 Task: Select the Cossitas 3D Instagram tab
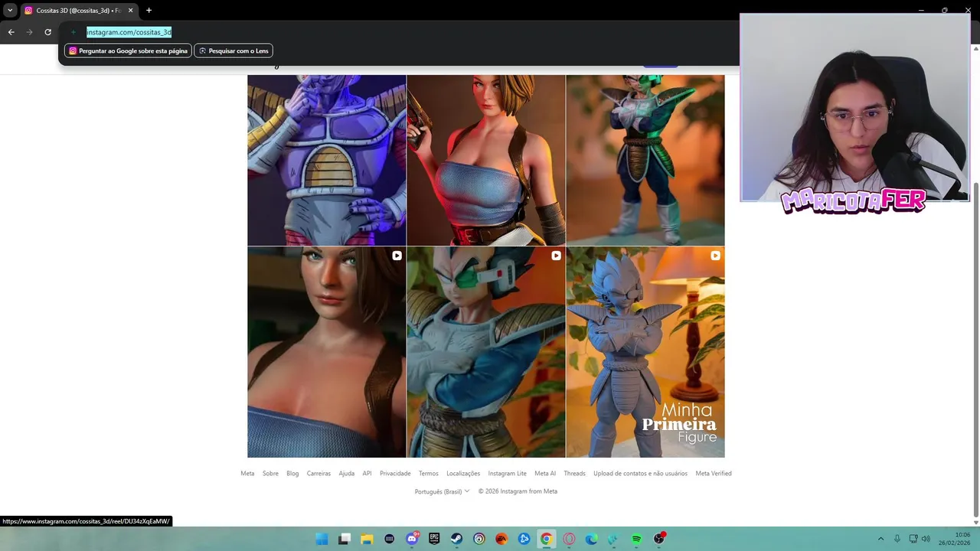(77, 11)
